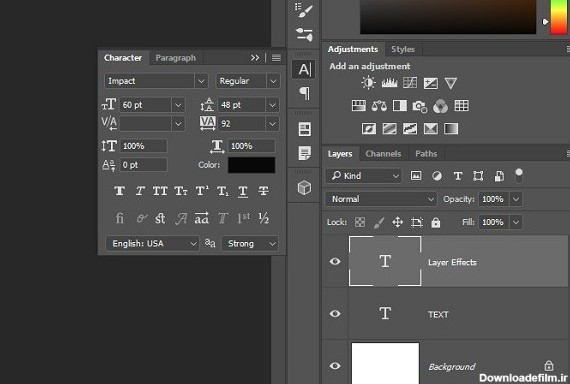Add a Hue/Saturation adjustment
The image size is (570, 384).
(x=359, y=106)
